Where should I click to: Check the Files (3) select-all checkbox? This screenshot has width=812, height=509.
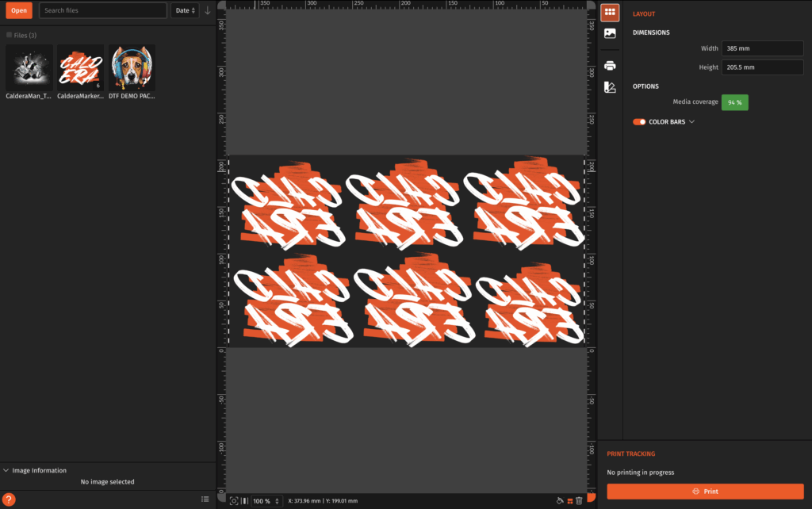9,35
